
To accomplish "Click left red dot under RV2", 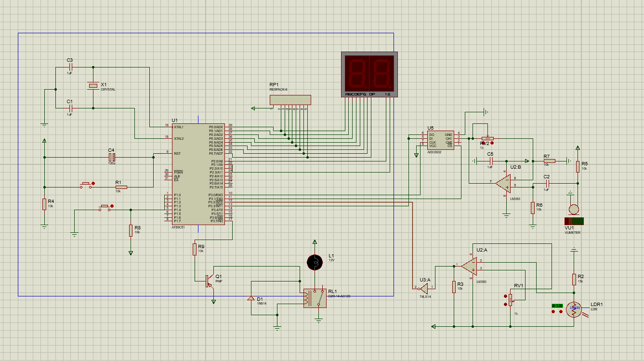I will 483,143.
